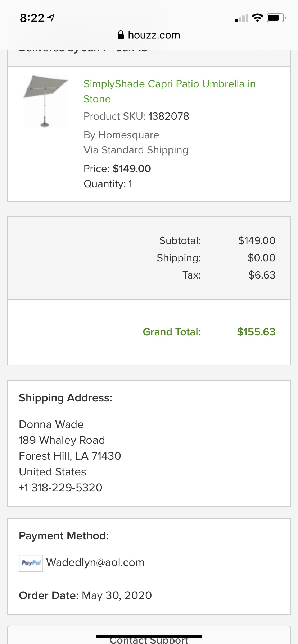This screenshot has width=298, height=644.
Task: Tap the By Homesquare seller text
Action: (x=121, y=135)
